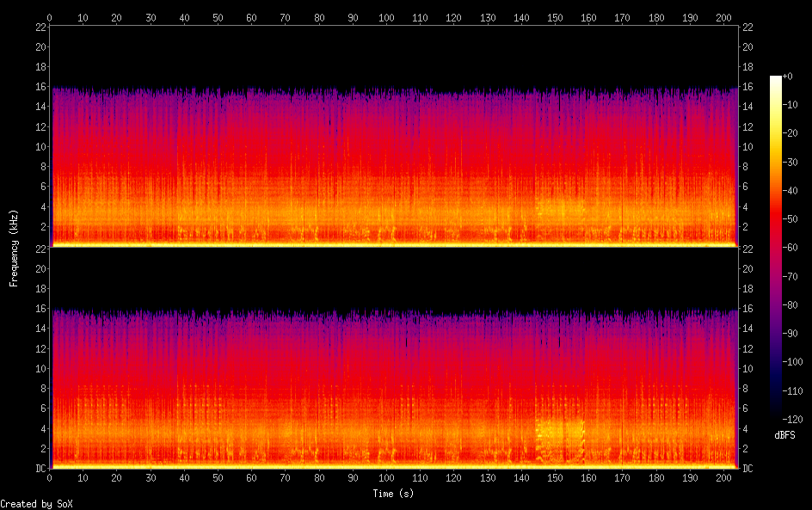Click the white top end of the dBFS color bar
Viewport: 812px width, 510px height.
[x=776, y=79]
